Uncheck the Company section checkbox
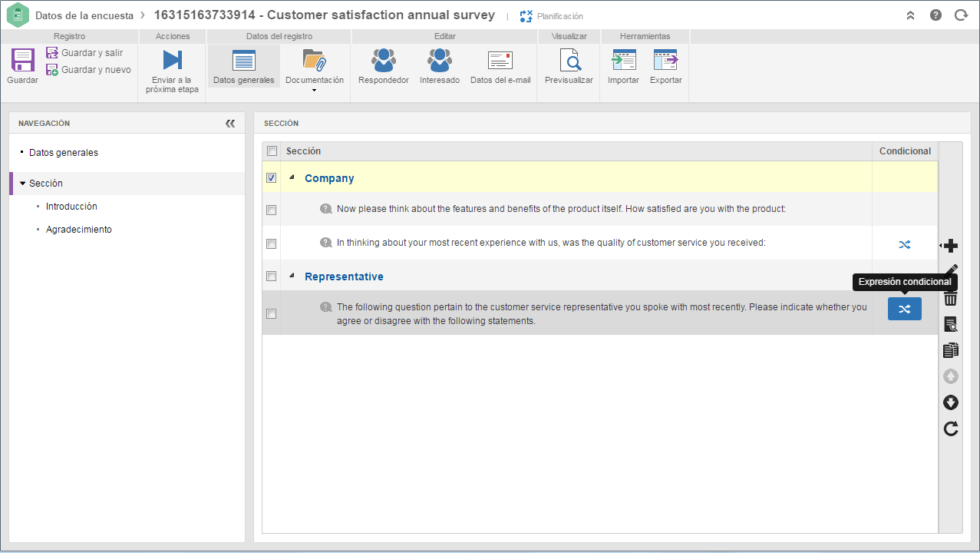980x553 pixels. coord(272,178)
